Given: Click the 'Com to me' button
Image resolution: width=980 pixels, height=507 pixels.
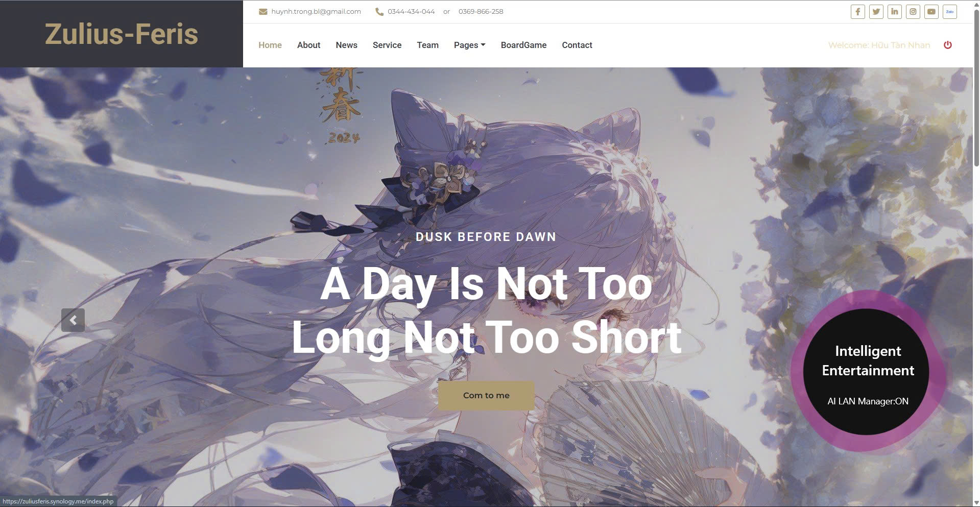Looking at the screenshot, I should [486, 395].
